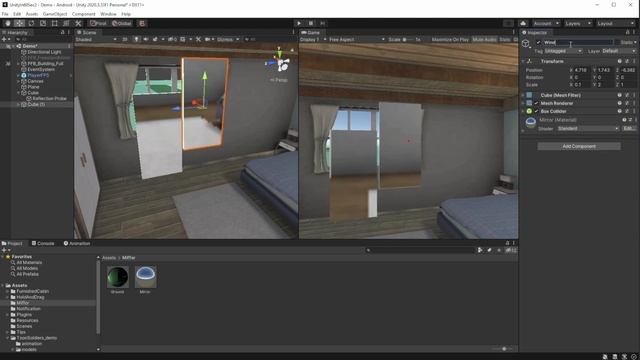640x360 pixels.
Task: Open the Layout dropdown
Action: pos(615,23)
